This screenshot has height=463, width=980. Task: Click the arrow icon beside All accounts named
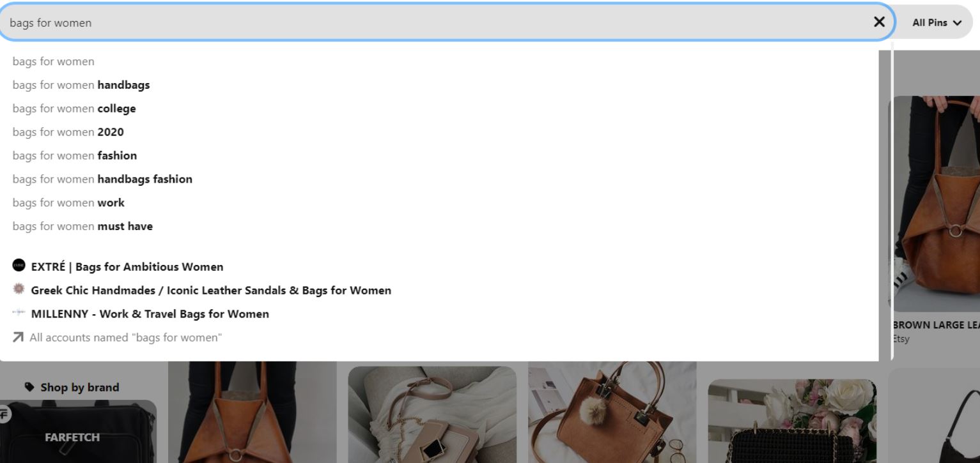[x=19, y=337]
